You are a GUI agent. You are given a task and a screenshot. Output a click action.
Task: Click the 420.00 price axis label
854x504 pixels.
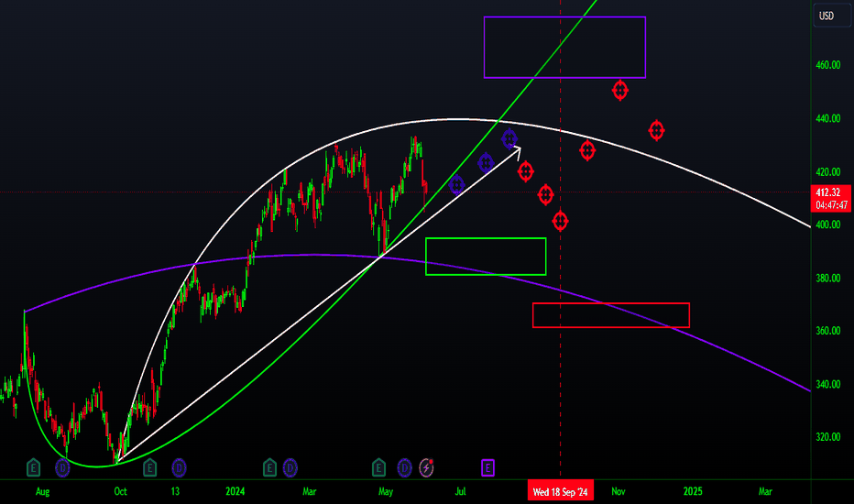pyautogui.click(x=827, y=171)
